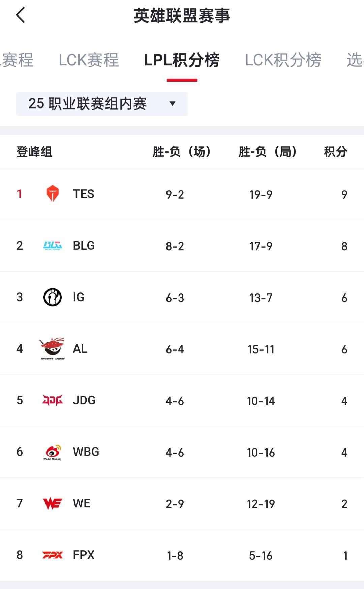The width and height of the screenshot is (364, 589).
Task: Tap the back arrow icon
Action: click(21, 15)
